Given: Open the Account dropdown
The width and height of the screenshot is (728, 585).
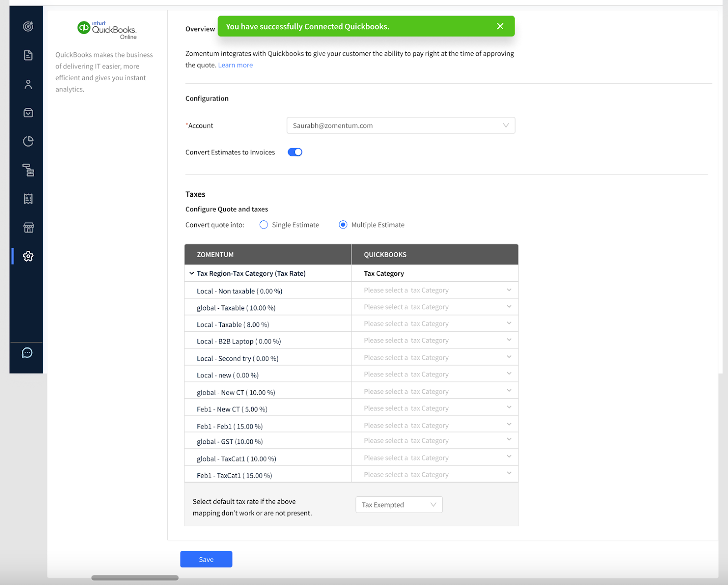Looking at the screenshot, I should (401, 126).
